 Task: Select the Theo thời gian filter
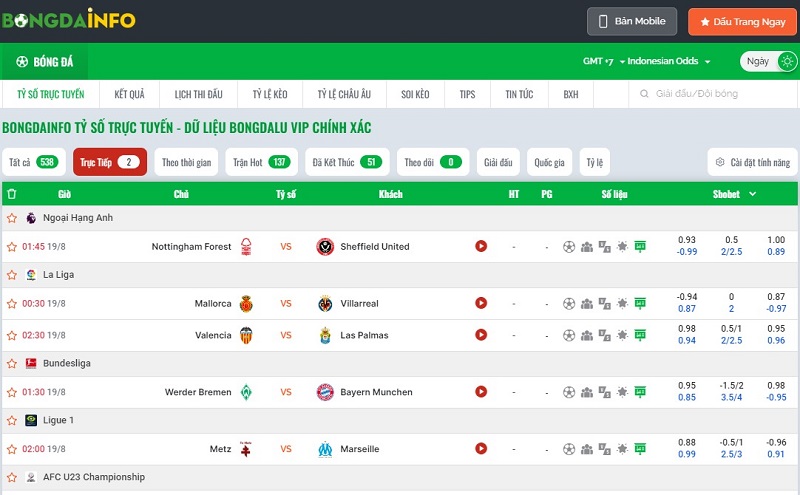coord(186,162)
